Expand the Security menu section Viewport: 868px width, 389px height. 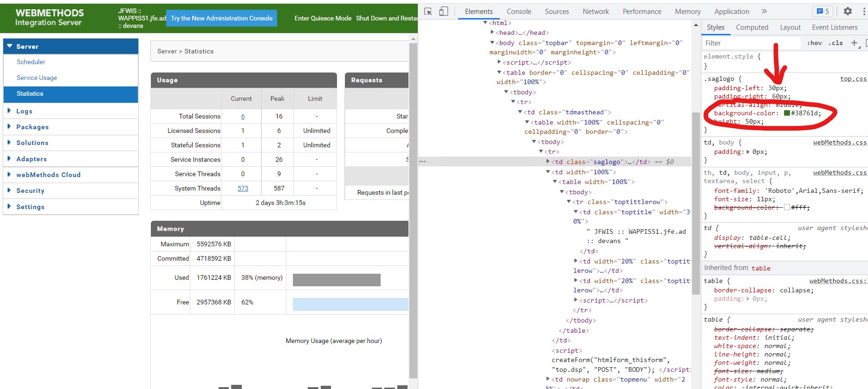[71, 191]
